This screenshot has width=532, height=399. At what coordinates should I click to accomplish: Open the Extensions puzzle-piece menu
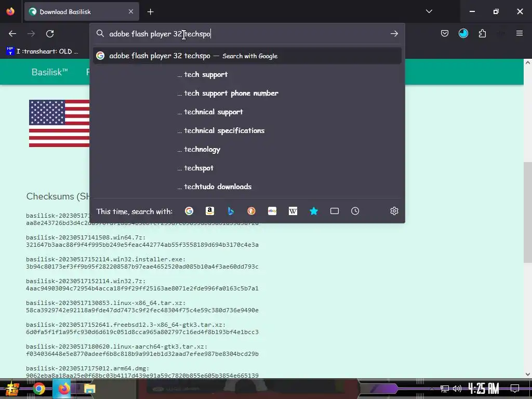click(482, 33)
